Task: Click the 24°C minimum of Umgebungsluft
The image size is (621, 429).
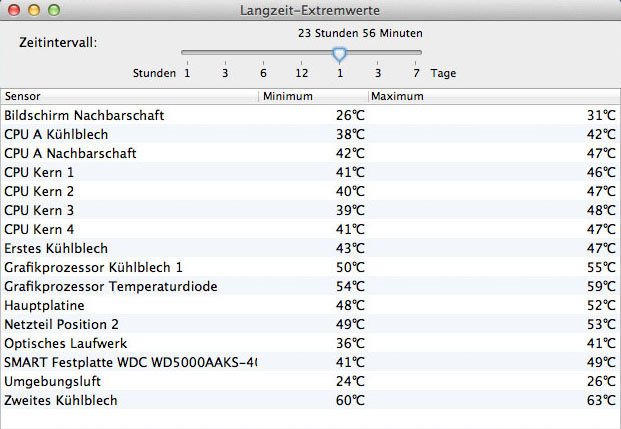Action: click(x=350, y=381)
